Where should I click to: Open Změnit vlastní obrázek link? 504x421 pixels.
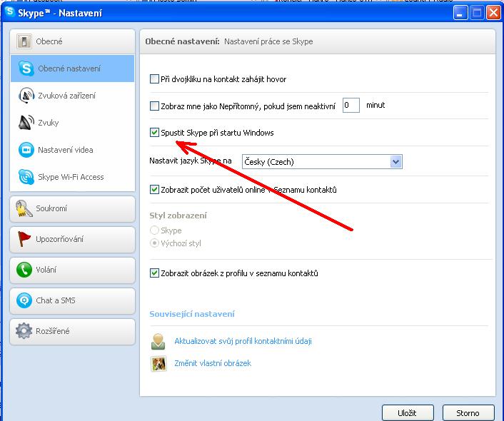pos(213,363)
